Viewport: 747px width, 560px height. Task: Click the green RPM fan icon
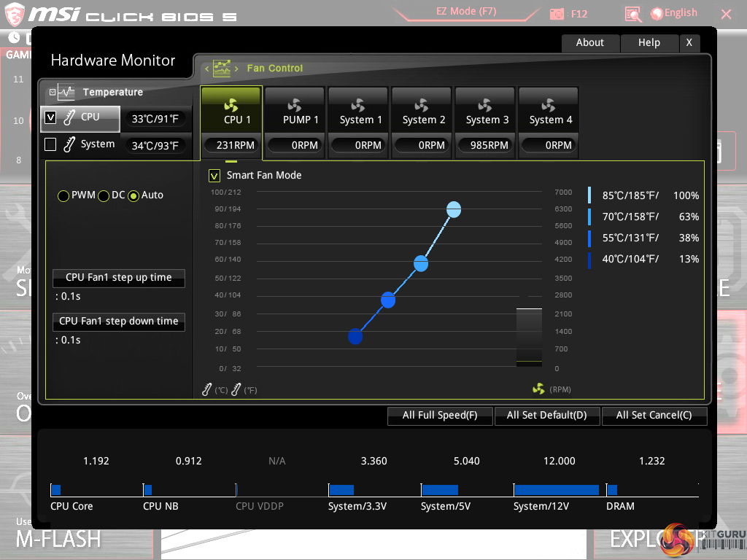tap(539, 389)
